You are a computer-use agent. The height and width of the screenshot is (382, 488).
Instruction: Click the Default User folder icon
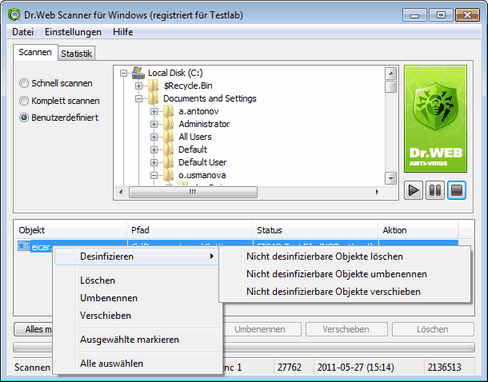[x=168, y=162]
